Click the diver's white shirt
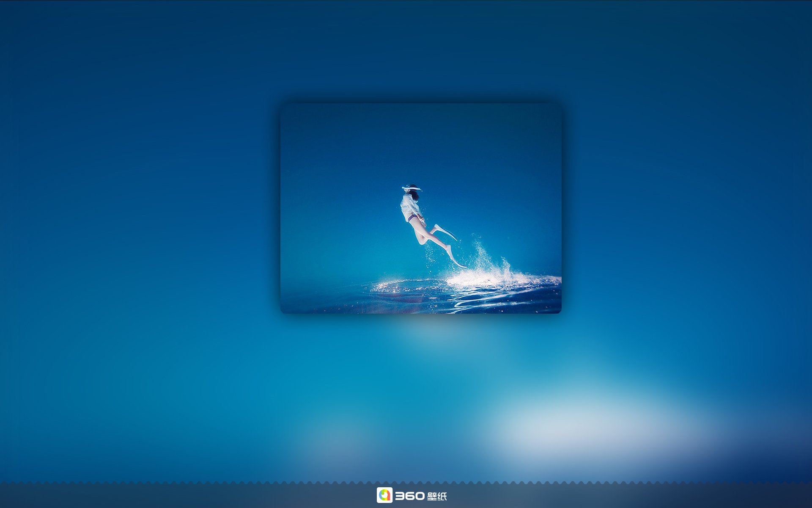This screenshot has width=812, height=508. 409,207
